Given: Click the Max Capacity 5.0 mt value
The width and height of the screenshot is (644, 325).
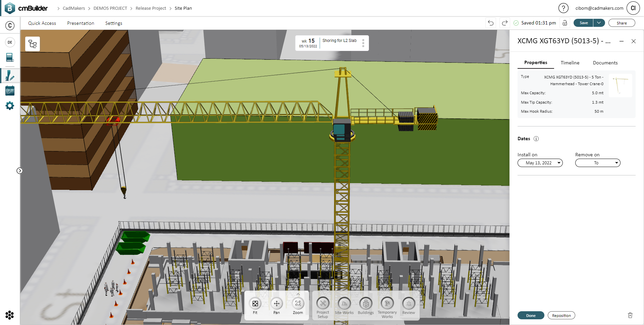Looking at the screenshot, I should pyautogui.click(x=597, y=93).
